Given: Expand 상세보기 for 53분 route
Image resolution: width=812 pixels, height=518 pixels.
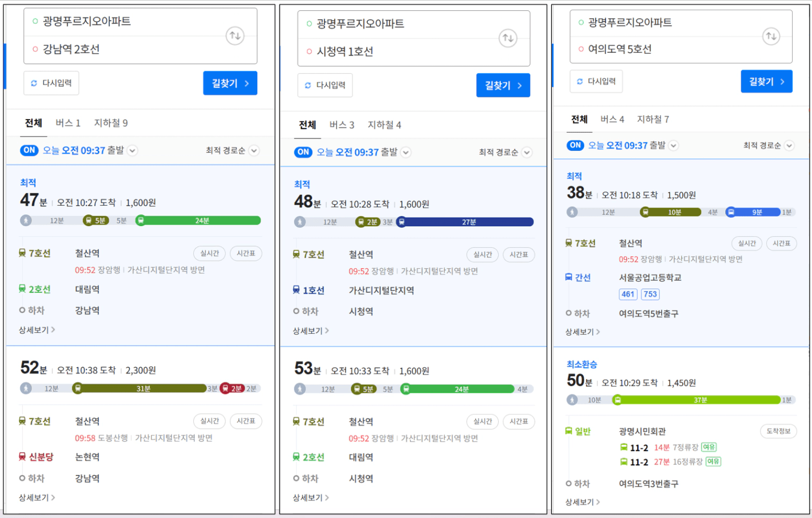Looking at the screenshot, I should 311,498.
